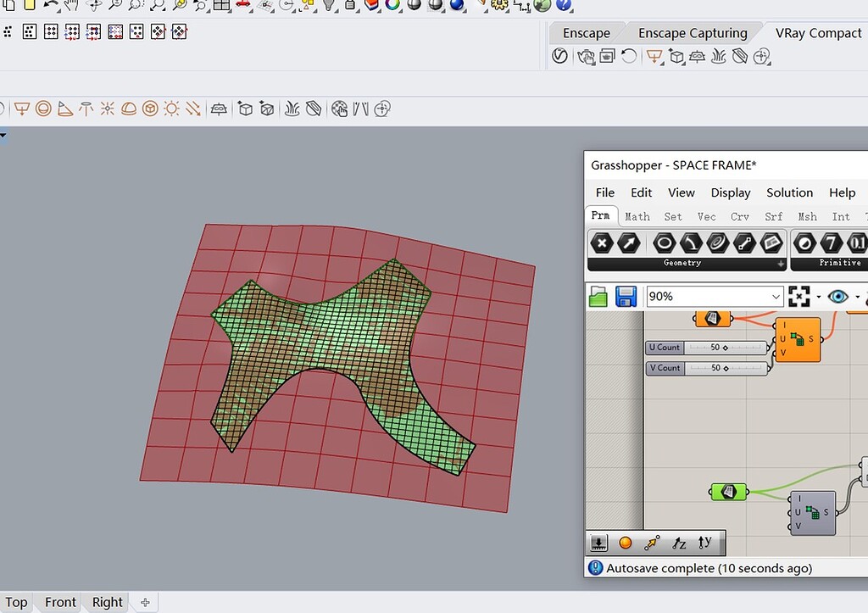This screenshot has width=868, height=613.
Task: Activate the Front viewport tab
Action: pyautogui.click(x=59, y=602)
